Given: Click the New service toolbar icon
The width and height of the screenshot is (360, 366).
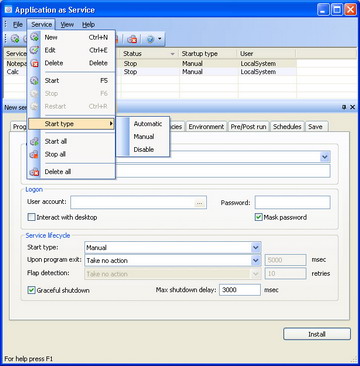Looking at the screenshot, I should (x=15, y=39).
